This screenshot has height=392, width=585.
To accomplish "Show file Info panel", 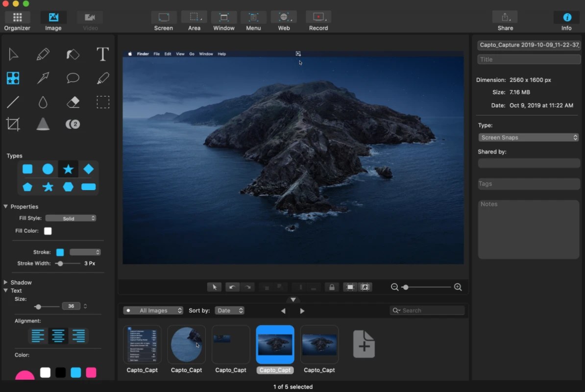I will (566, 20).
